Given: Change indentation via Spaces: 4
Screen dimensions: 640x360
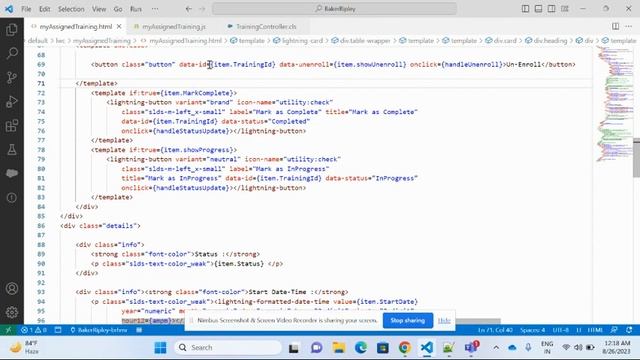Looking at the screenshot, I should (532, 330).
